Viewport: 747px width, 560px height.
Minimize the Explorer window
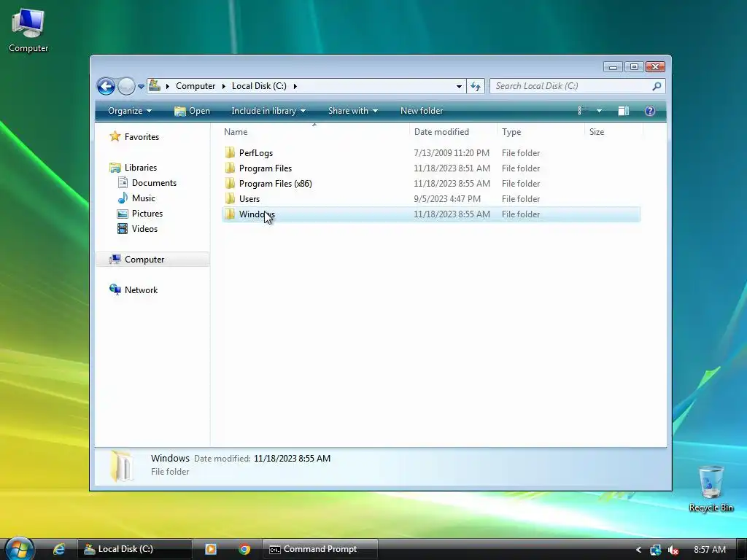[x=613, y=67]
